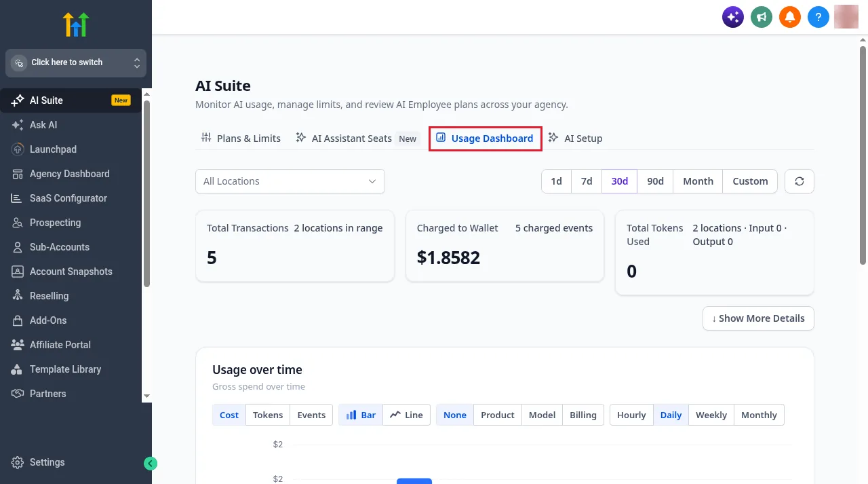Open the AI Setup tab
The width and height of the screenshot is (868, 484).
point(575,138)
